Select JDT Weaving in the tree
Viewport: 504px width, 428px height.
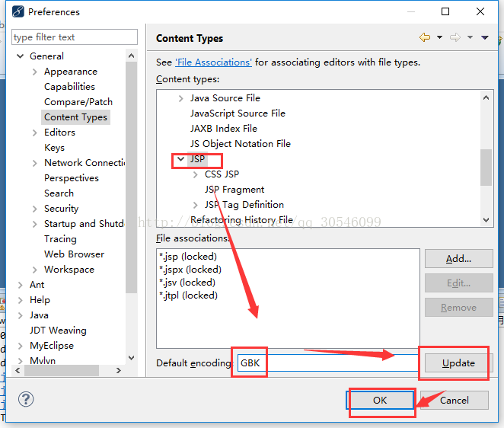(58, 331)
